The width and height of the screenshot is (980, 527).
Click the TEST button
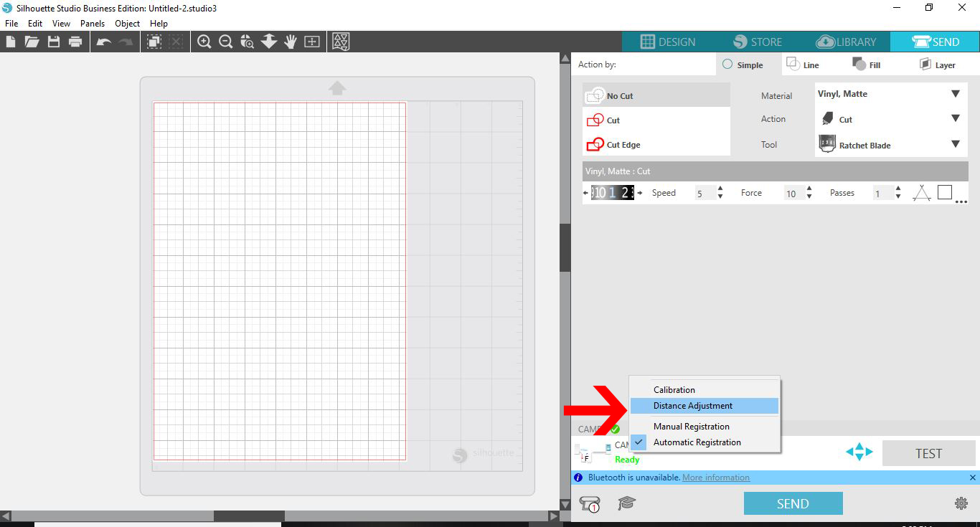click(x=928, y=453)
